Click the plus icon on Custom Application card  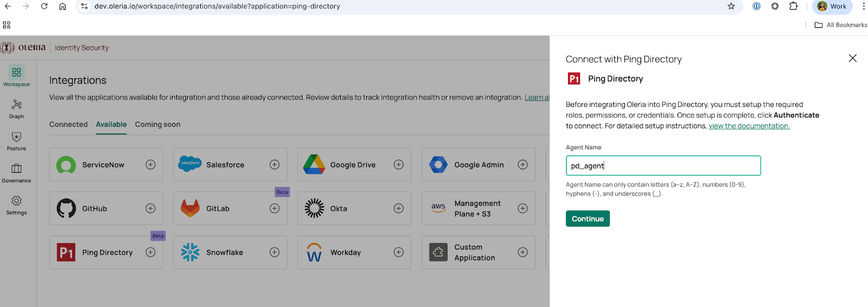pyautogui.click(x=523, y=252)
